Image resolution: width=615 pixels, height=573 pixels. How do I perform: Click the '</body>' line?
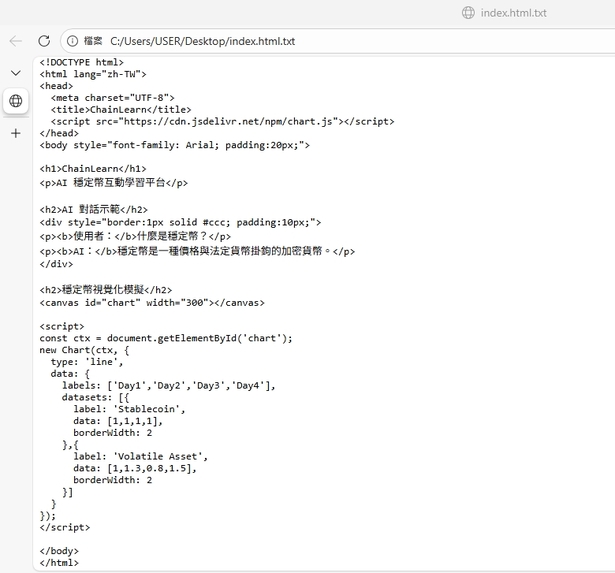pyautogui.click(x=59, y=551)
